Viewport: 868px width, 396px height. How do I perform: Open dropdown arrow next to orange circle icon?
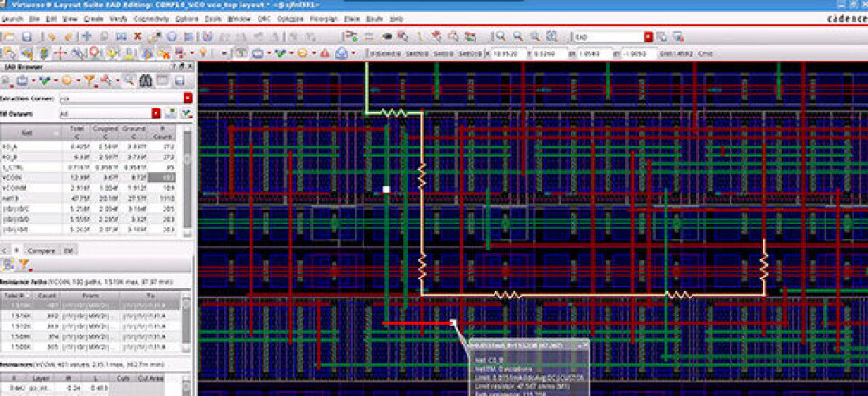coord(313,53)
